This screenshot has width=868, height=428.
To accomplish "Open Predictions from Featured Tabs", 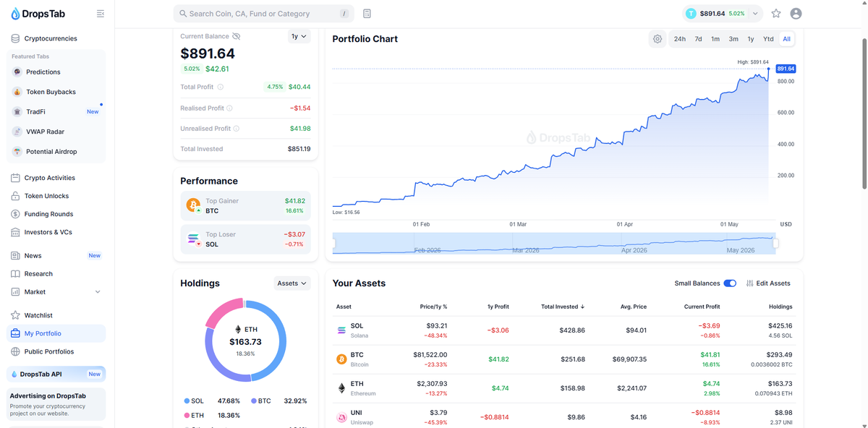I will [56, 72].
